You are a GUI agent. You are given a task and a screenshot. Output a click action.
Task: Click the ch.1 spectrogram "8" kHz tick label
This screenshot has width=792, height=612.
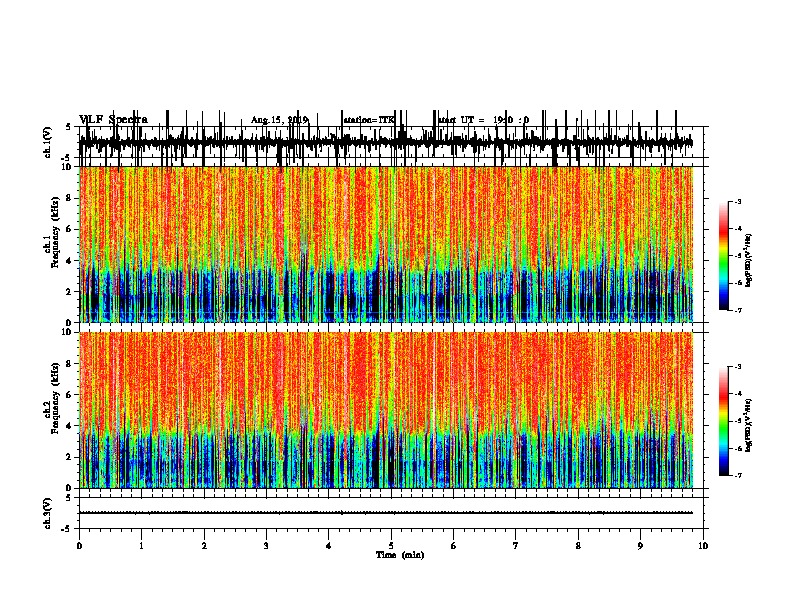point(70,198)
